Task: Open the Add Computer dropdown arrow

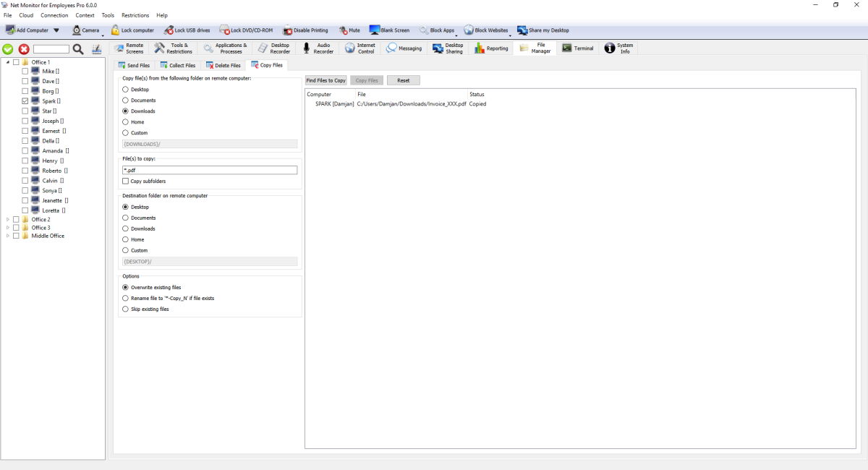Action: [x=56, y=30]
